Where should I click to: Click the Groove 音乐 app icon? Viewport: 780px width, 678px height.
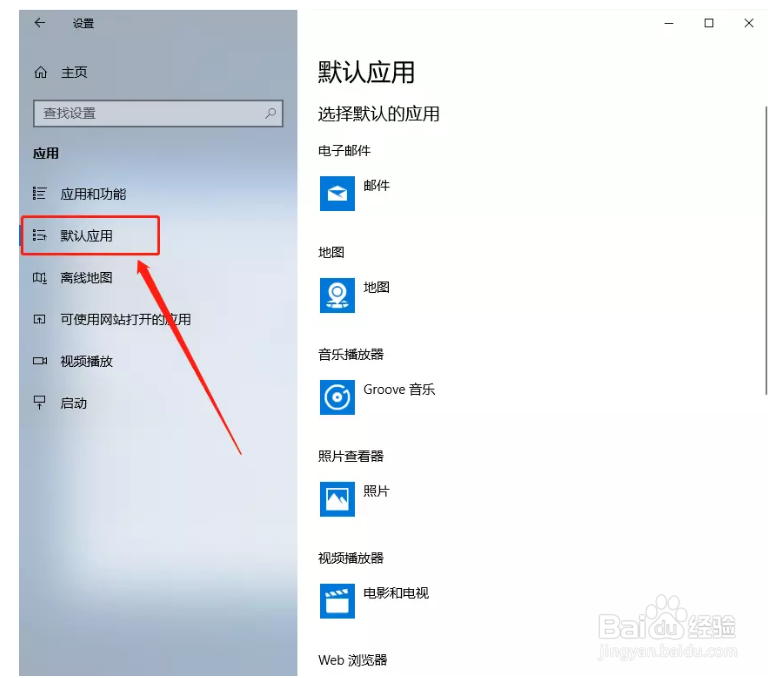(x=337, y=397)
